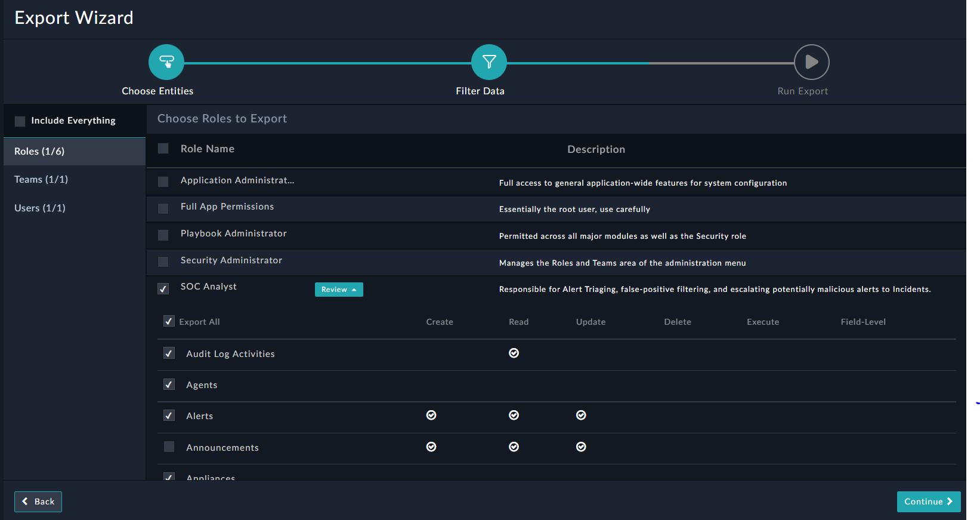Uncheck the Export All checkbox
The width and height of the screenshot is (980, 520).
[169, 321]
